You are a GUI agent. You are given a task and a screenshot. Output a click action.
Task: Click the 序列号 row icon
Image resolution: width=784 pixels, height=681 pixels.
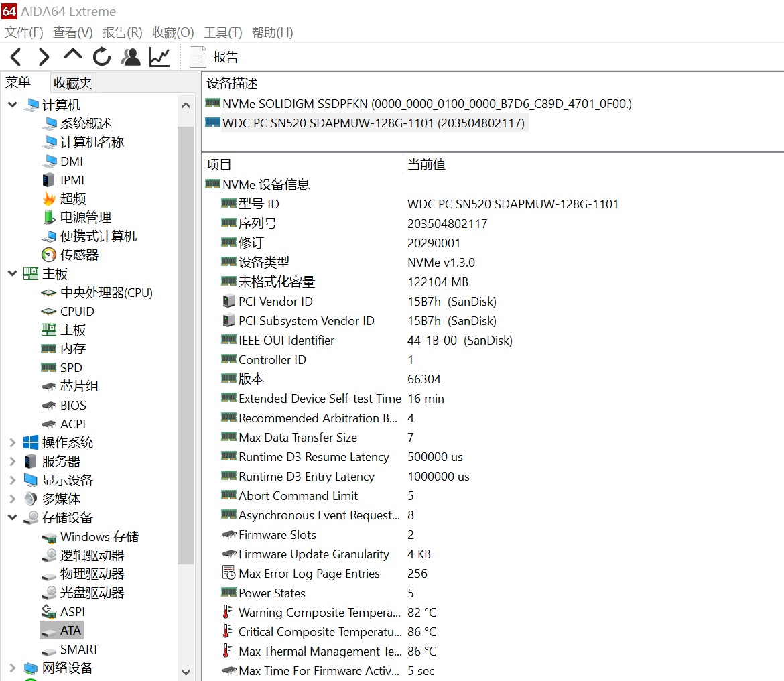(x=228, y=223)
